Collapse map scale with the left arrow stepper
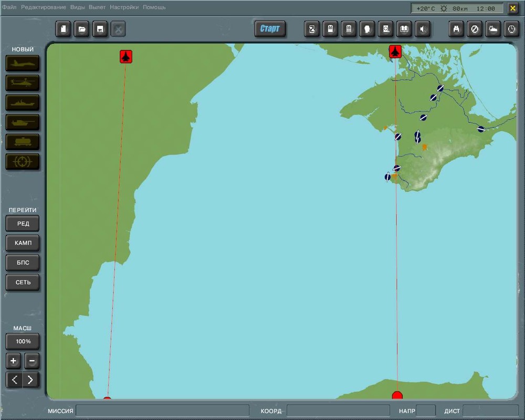 (x=13, y=380)
